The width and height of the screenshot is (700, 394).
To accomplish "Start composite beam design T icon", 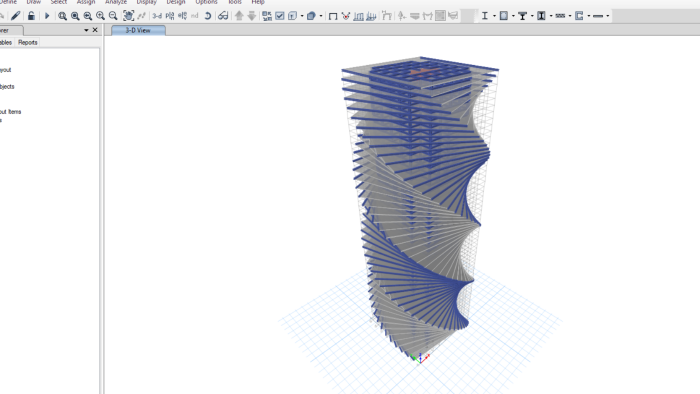I will (522, 16).
